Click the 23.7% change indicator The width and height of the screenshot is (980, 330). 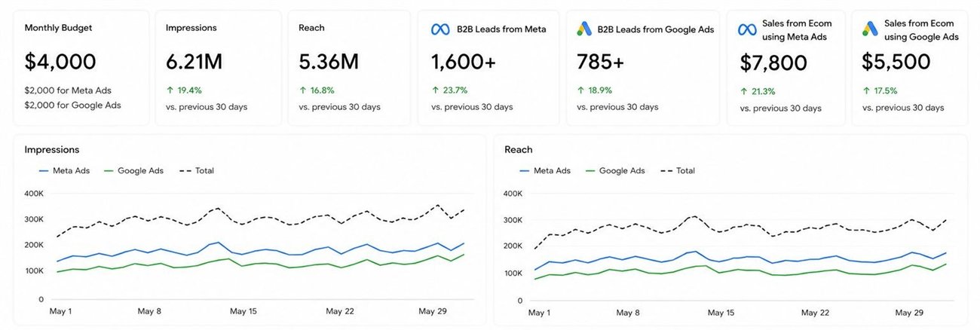point(450,90)
